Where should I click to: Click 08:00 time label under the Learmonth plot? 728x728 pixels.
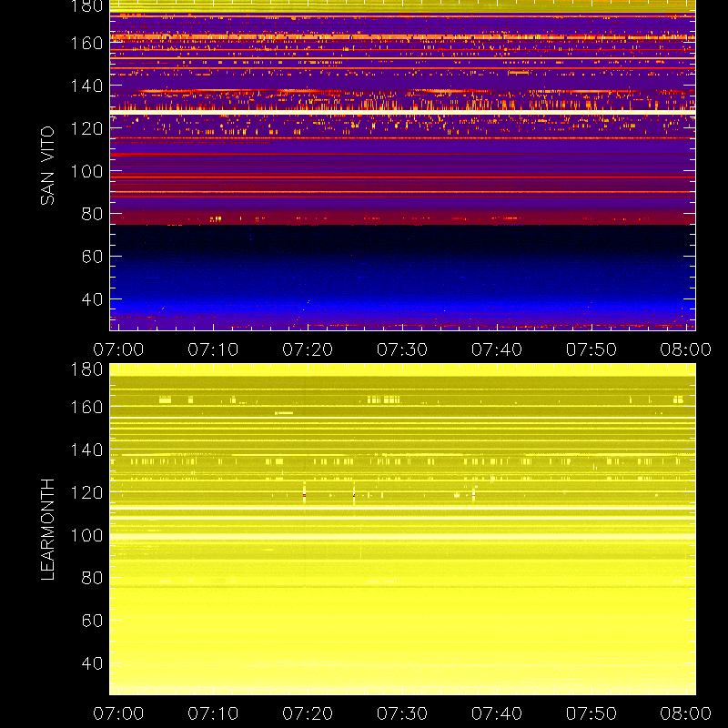click(686, 713)
